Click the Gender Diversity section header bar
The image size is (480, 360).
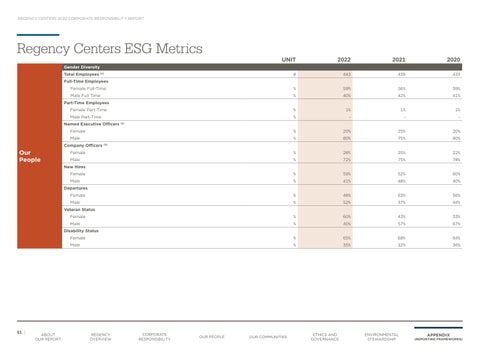pyautogui.click(x=262, y=67)
